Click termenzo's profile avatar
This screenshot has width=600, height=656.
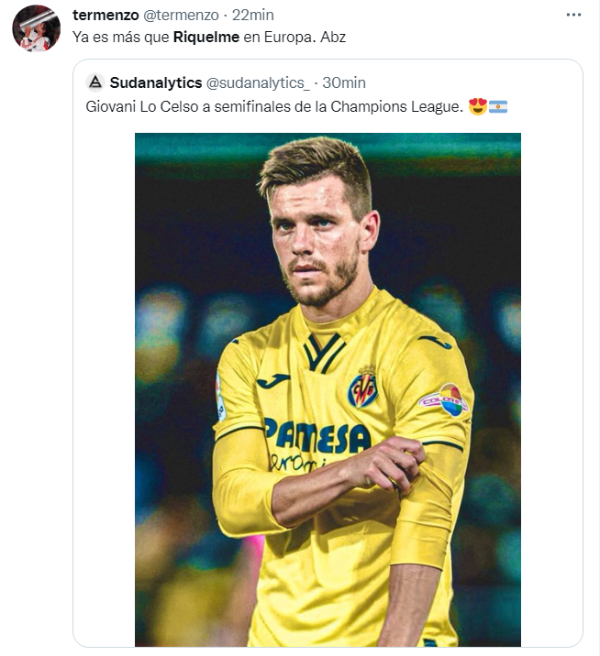point(36,28)
